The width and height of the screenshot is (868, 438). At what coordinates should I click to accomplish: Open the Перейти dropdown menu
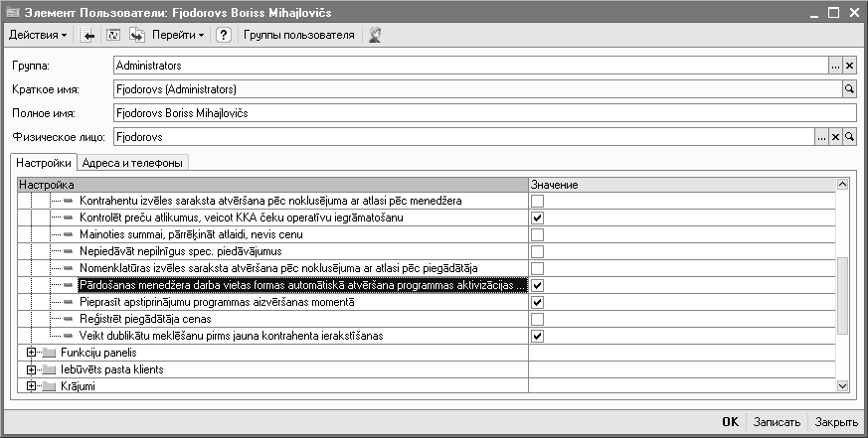coord(178,35)
